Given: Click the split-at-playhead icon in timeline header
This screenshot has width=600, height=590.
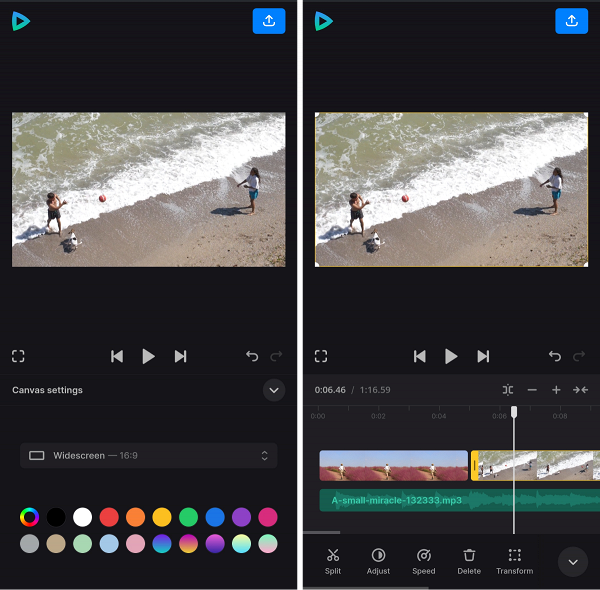Looking at the screenshot, I should [x=508, y=390].
